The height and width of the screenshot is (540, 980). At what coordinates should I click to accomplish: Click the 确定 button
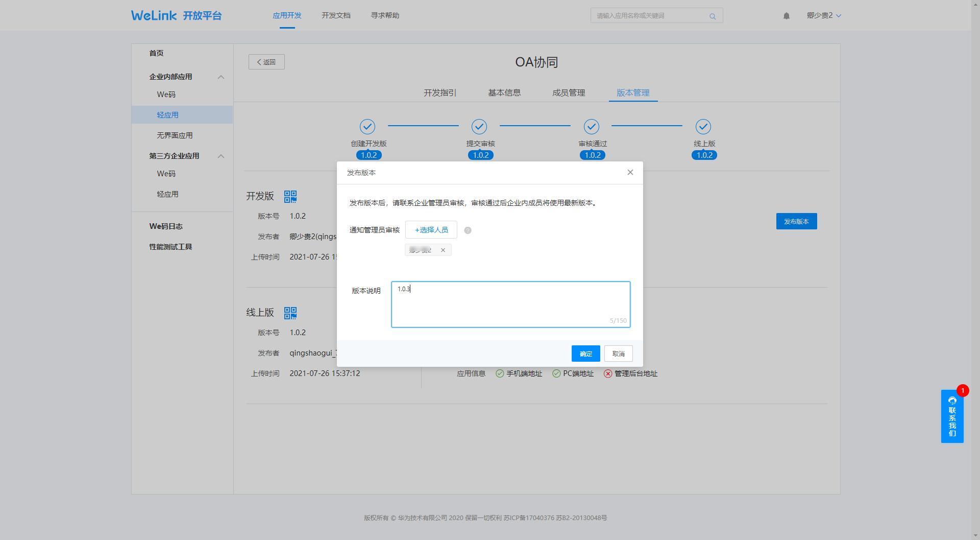pos(585,354)
